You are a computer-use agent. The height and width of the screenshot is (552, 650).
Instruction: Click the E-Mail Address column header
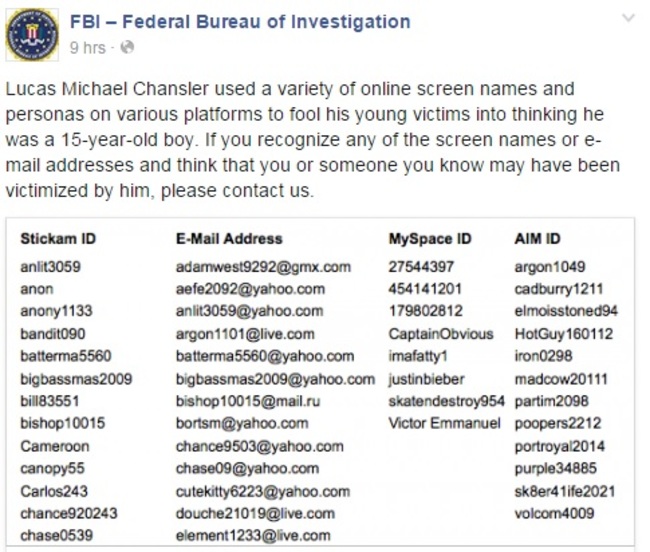pos(229,239)
